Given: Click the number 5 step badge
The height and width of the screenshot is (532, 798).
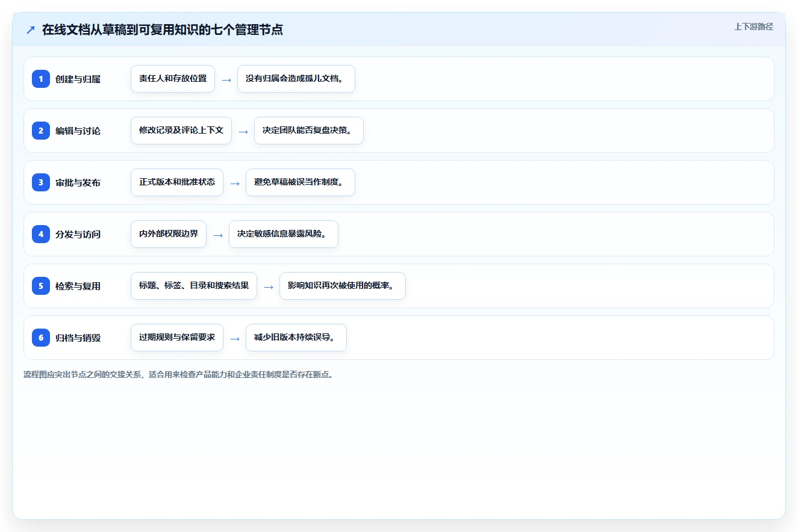Looking at the screenshot, I should coord(41,286).
